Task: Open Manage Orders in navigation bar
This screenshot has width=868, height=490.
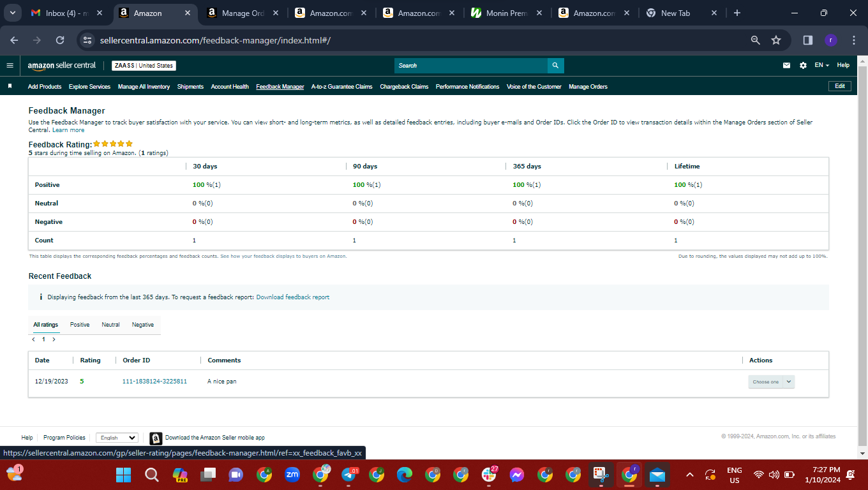Action: pyautogui.click(x=588, y=87)
